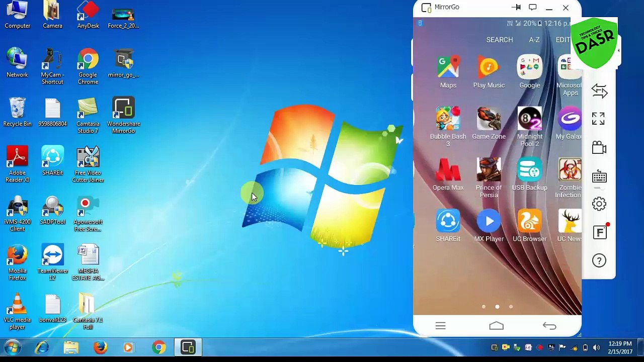Select Wondershare MirrorGo desktop icon
The image size is (644, 362).
[123, 115]
